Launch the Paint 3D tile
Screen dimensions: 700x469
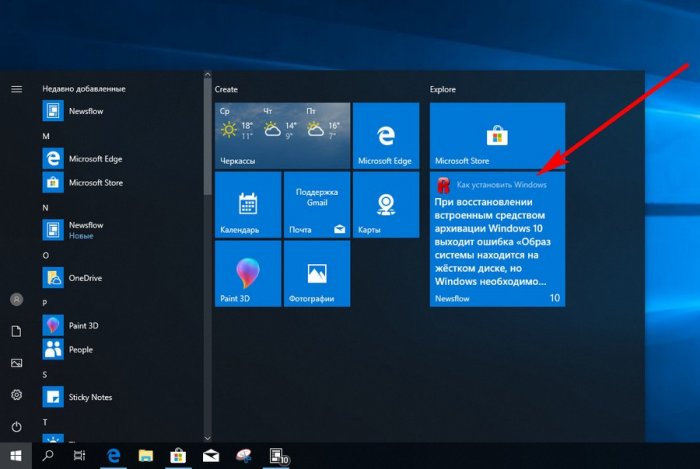point(248,273)
